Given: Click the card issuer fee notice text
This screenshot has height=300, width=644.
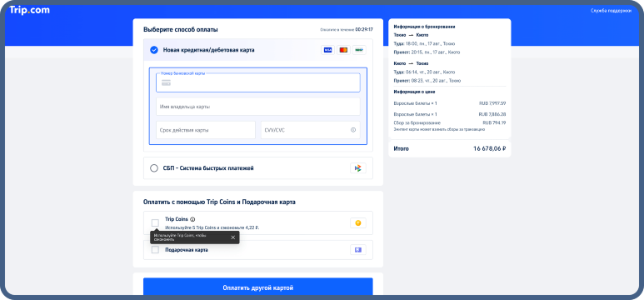Looking at the screenshot, I should click(x=439, y=129).
